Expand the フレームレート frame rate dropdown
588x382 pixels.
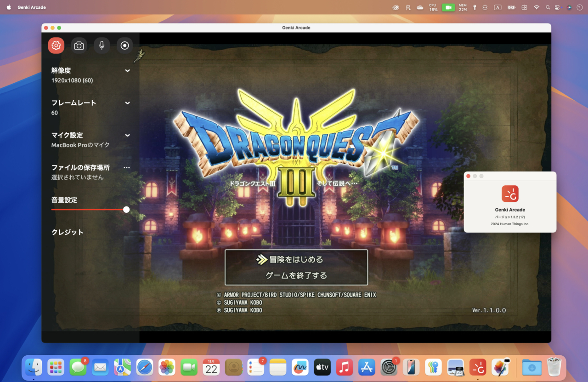[127, 103]
